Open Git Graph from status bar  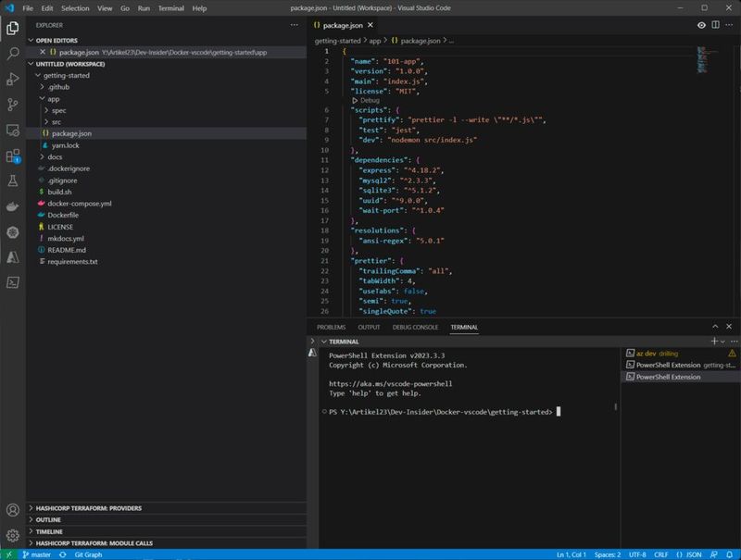point(88,554)
